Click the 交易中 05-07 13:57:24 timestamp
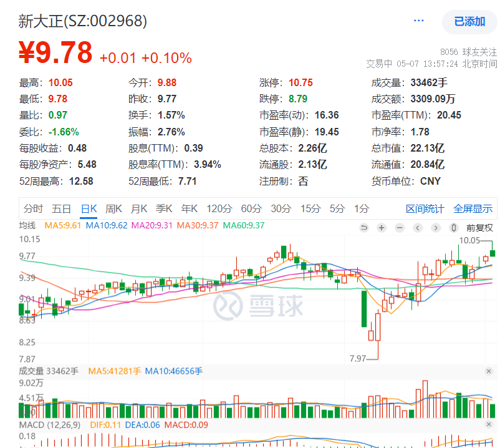The height and width of the screenshot is (448, 500). pyautogui.click(x=431, y=64)
